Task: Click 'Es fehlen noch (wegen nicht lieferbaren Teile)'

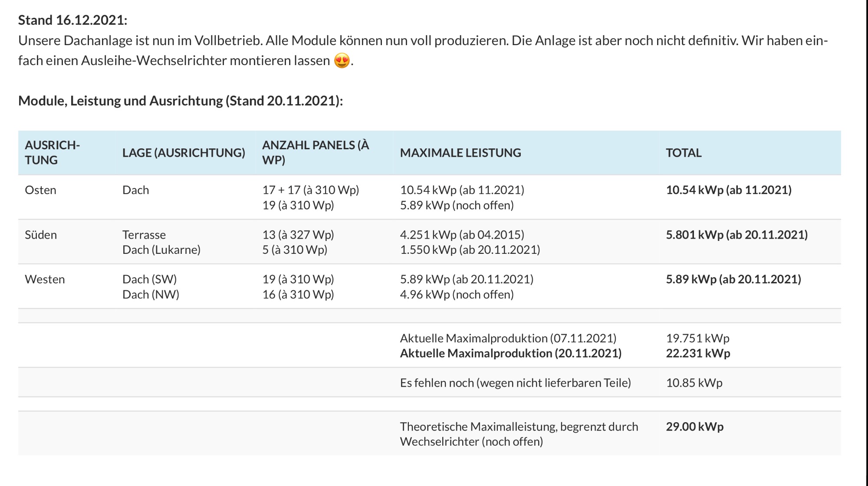Action: tap(515, 383)
